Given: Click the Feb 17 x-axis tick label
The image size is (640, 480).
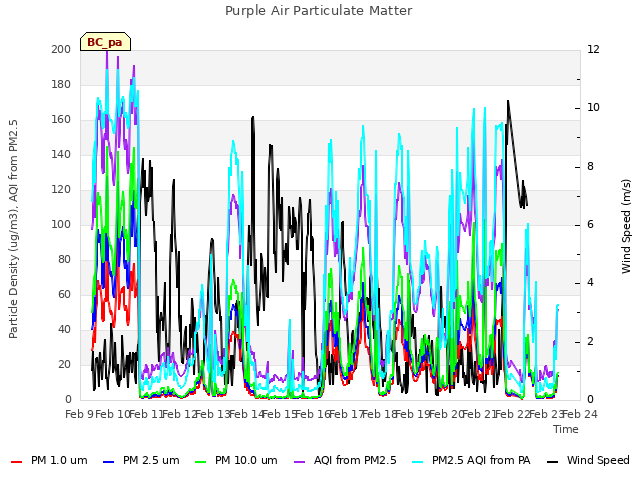Looking at the screenshot, I should (x=346, y=414).
